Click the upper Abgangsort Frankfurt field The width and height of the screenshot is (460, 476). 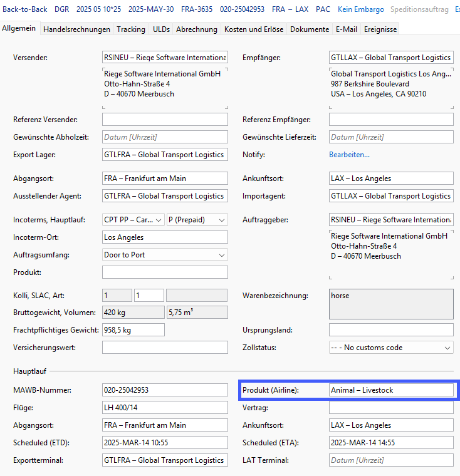click(165, 178)
